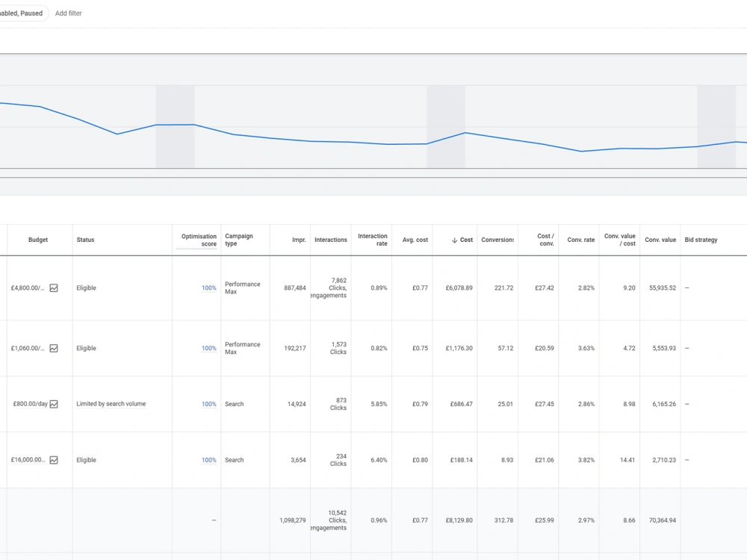Click the 1,573 Clicks interactions cell
The width and height of the screenshot is (747, 560).
pos(338,348)
